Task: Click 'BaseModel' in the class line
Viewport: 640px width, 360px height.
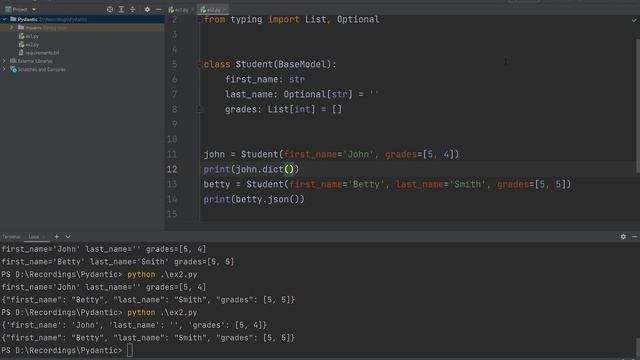Action: [x=304, y=64]
